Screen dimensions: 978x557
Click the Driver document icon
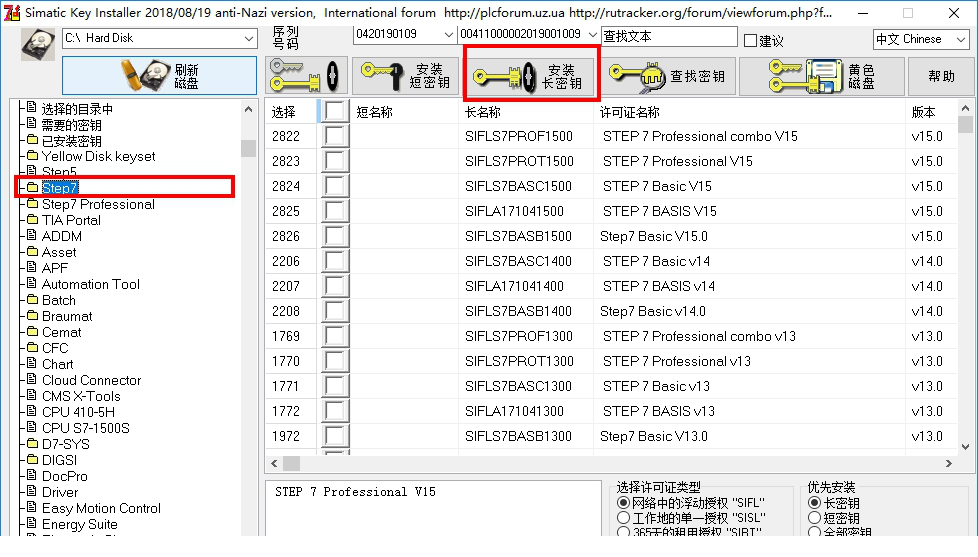click(32, 492)
